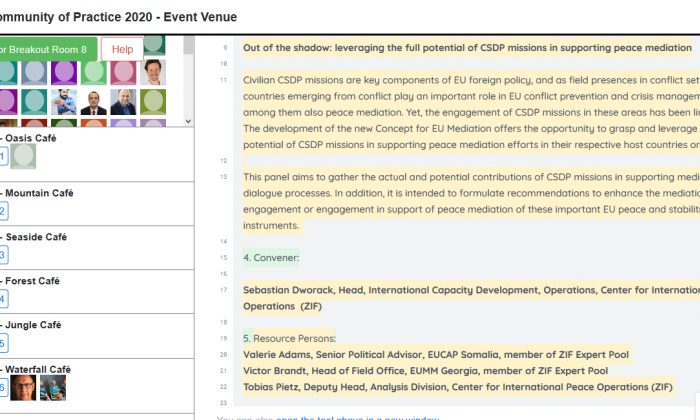Select the Seaside Café room title
Image resolution: width=700 pixels, height=420 pixels.
[36, 237]
